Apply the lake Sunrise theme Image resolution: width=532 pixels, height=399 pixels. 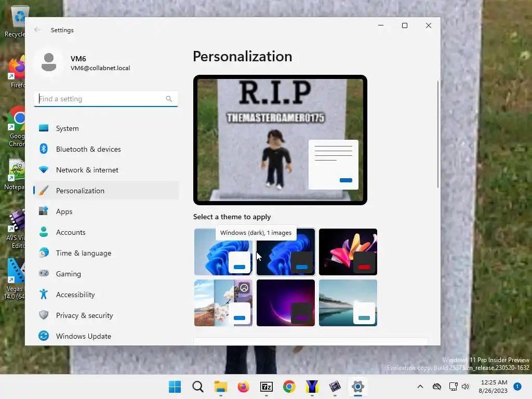pyautogui.click(x=348, y=303)
